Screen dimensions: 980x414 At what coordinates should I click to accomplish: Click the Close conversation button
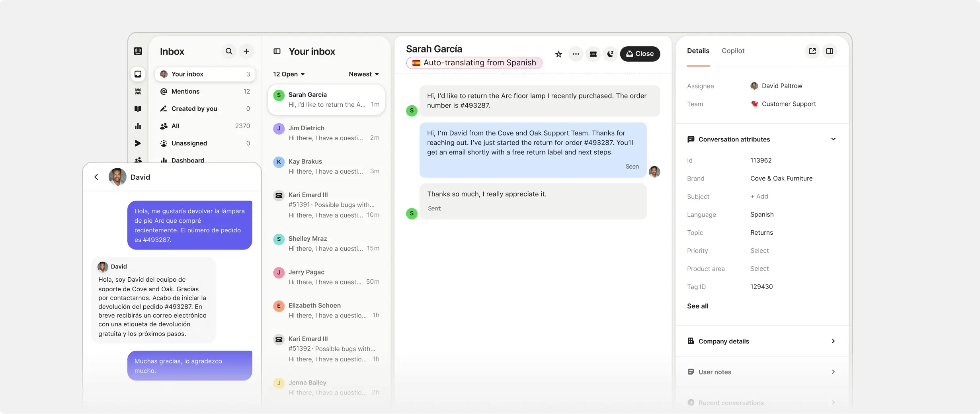pyautogui.click(x=640, y=54)
